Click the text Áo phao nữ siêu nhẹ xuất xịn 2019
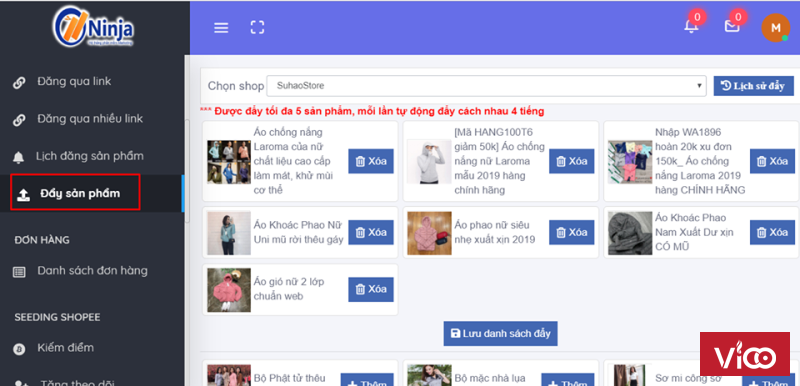 pos(495,232)
